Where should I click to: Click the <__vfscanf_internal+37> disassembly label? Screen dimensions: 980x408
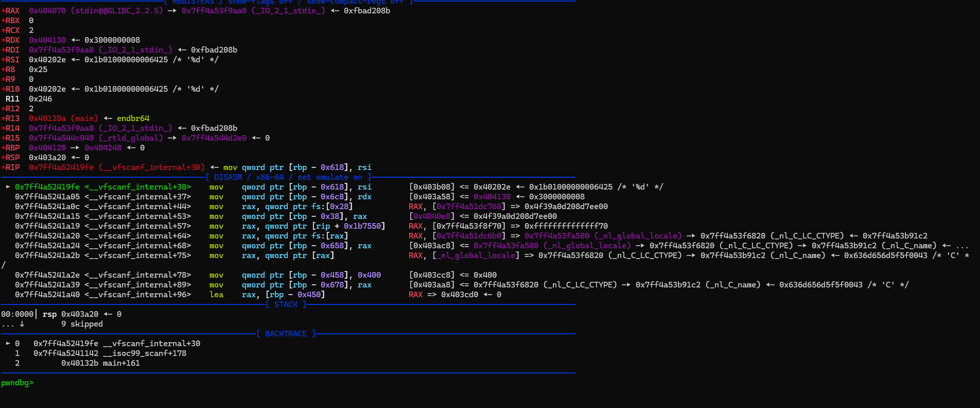click(x=137, y=197)
